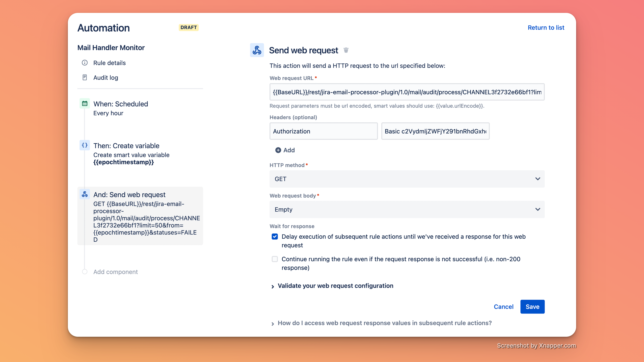The image size is (644, 362).
Task: Click the {{epochtimestamp}} variable text
Action: tap(124, 162)
